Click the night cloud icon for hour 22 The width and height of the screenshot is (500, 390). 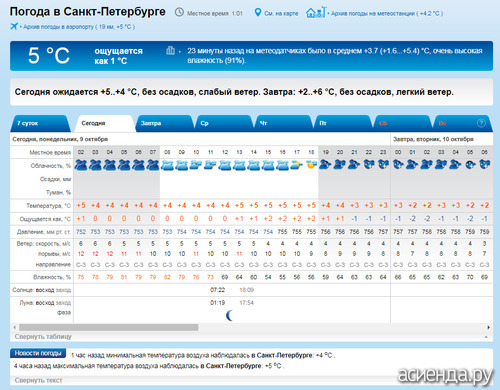[369, 164]
